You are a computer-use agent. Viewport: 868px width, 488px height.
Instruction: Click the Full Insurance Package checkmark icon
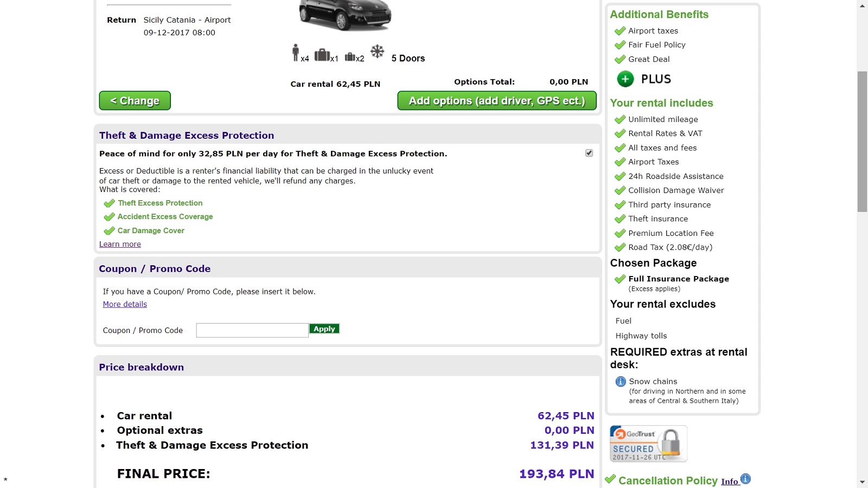[620, 279]
